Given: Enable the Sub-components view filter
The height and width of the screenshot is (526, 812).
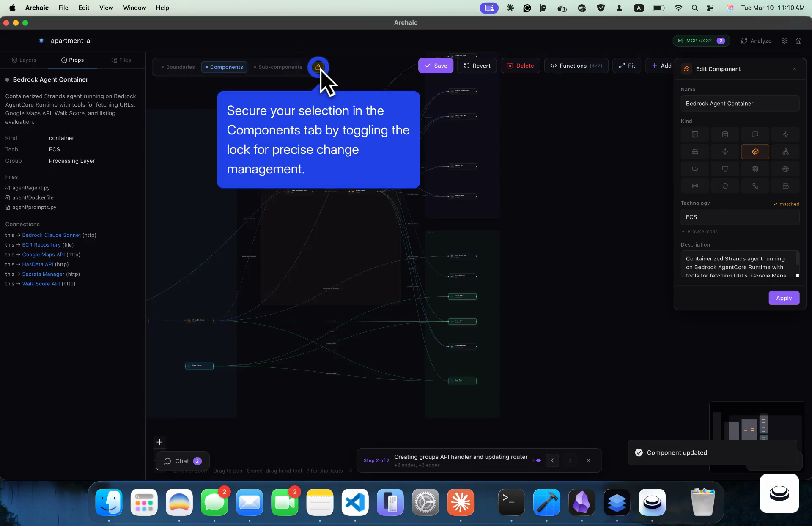Looking at the screenshot, I should 277,67.
